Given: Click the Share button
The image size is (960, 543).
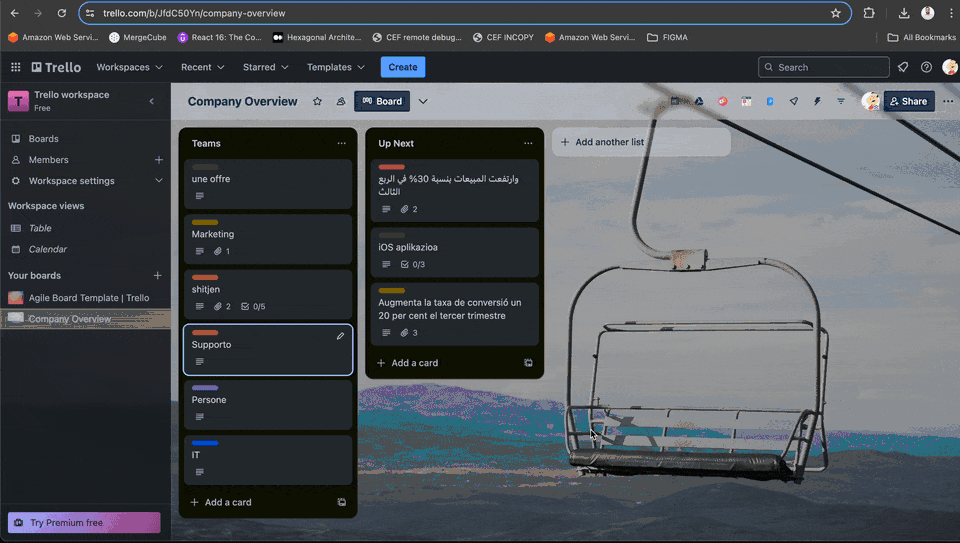Looking at the screenshot, I should 909,102.
